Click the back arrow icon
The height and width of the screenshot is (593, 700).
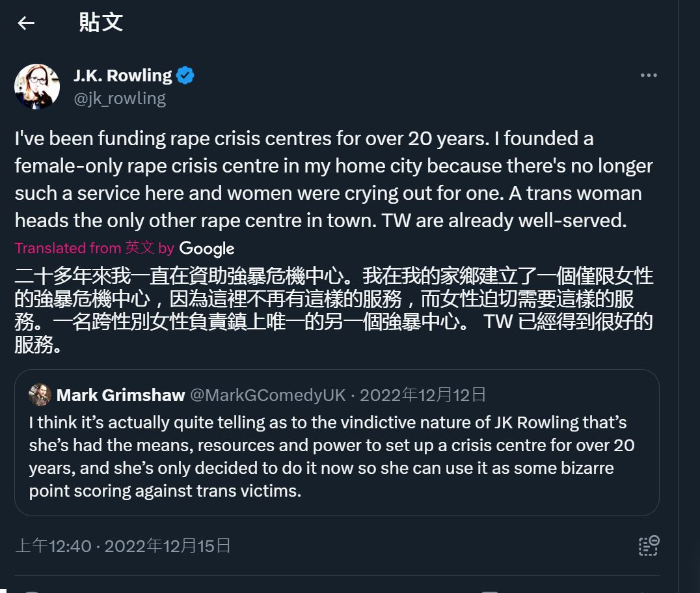click(26, 23)
